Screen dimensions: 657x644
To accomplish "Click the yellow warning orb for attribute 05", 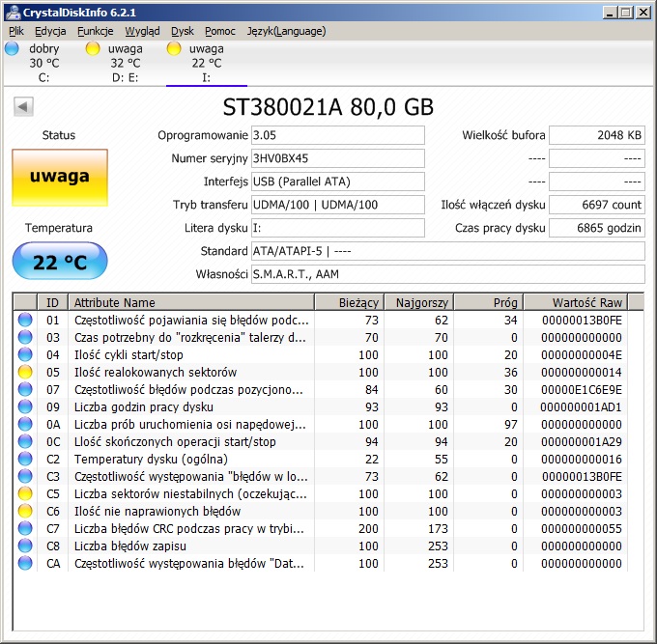I will [x=25, y=373].
